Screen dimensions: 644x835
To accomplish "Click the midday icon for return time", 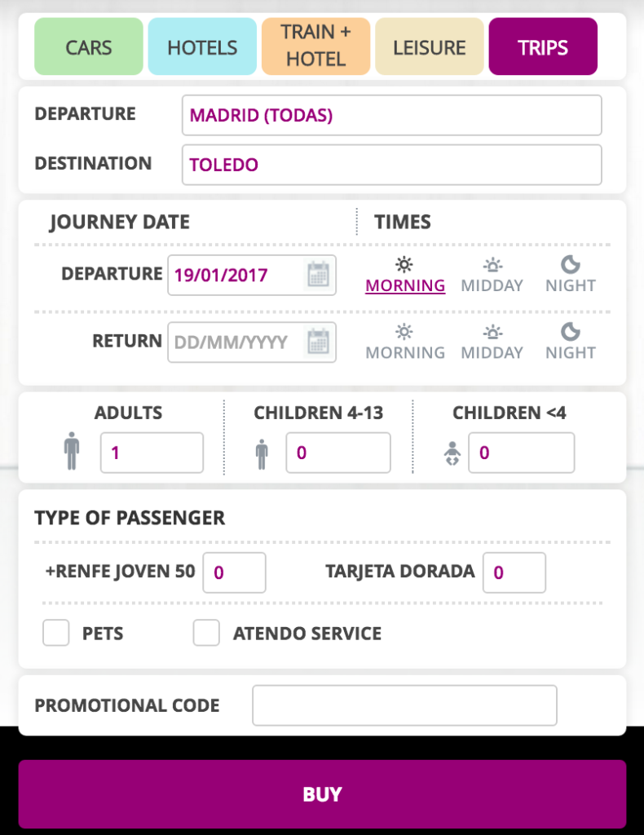I will coord(492,332).
